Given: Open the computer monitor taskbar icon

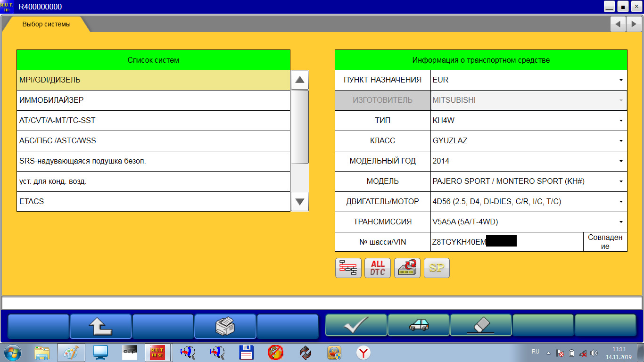Looking at the screenshot, I should (x=100, y=353).
